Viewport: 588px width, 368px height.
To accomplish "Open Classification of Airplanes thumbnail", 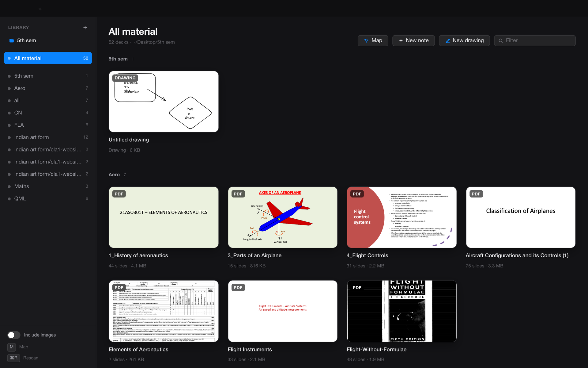I will click(x=520, y=217).
